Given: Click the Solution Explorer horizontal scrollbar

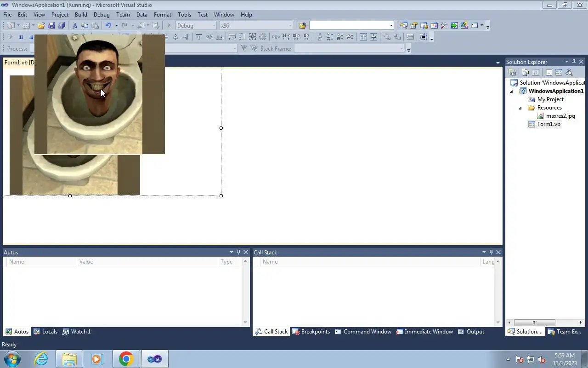Looking at the screenshot, I should pos(535,322).
